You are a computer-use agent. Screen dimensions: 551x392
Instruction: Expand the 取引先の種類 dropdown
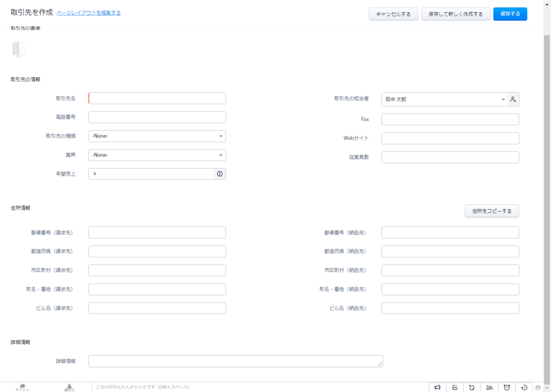(x=157, y=136)
